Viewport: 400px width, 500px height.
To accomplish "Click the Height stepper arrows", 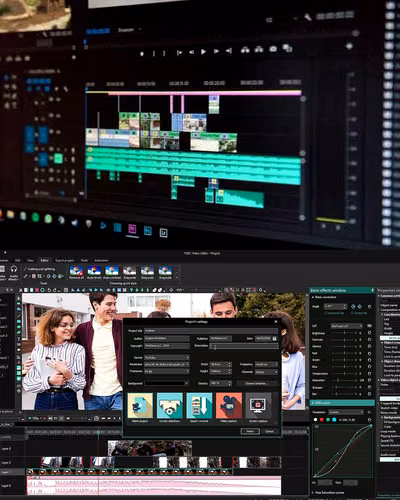I will coord(229,371).
